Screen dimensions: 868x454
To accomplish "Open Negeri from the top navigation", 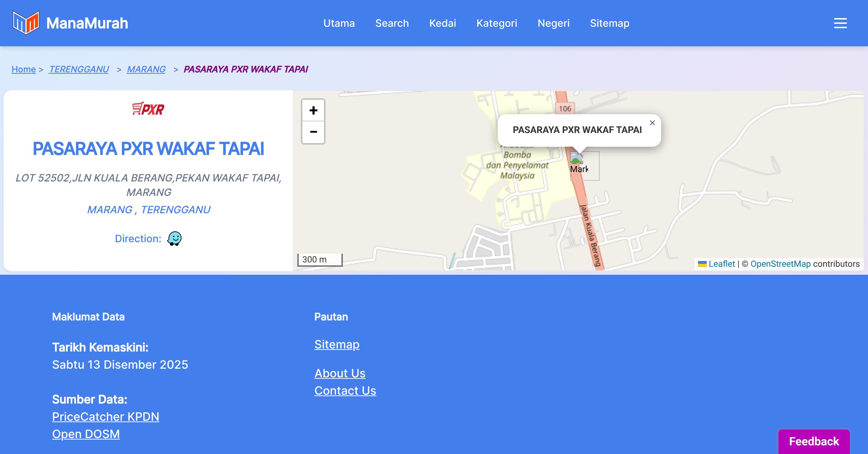I will (553, 23).
